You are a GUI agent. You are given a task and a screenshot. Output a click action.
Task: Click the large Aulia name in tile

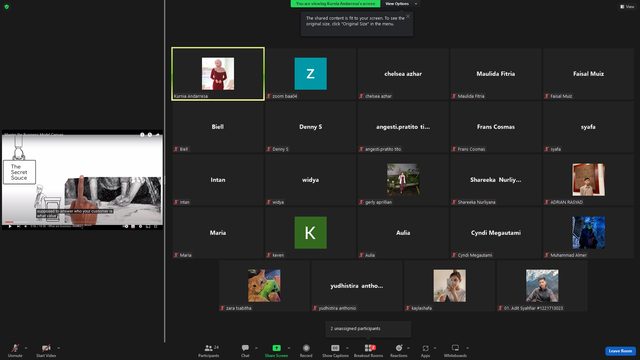[403, 233]
